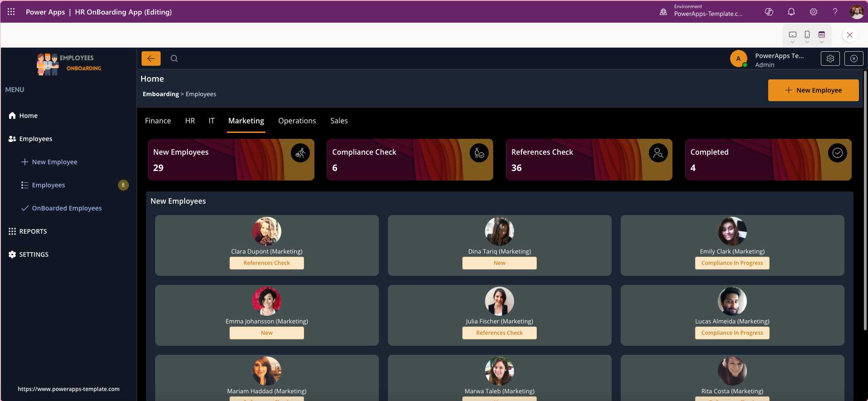This screenshot has height=401, width=868.
Task: Click the circled X exit button beside Admin
Action: click(853, 59)
